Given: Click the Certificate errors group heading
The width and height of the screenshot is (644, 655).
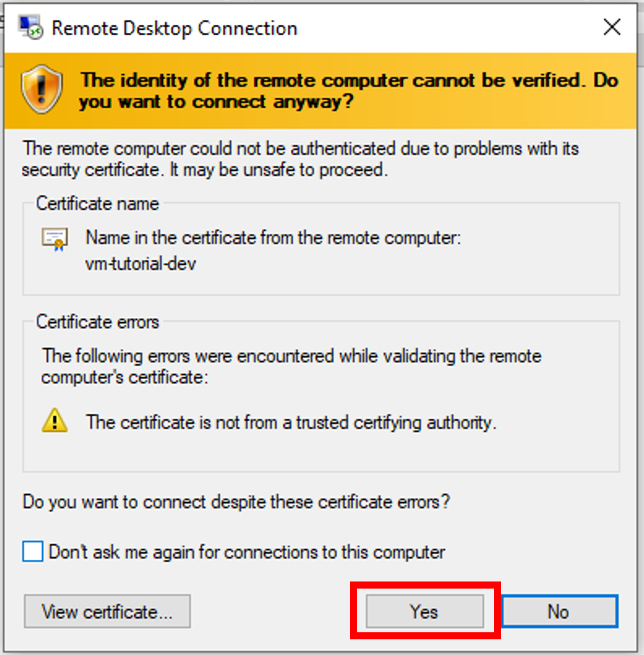Looking at the screenshot, I should [x=97, y=322].
